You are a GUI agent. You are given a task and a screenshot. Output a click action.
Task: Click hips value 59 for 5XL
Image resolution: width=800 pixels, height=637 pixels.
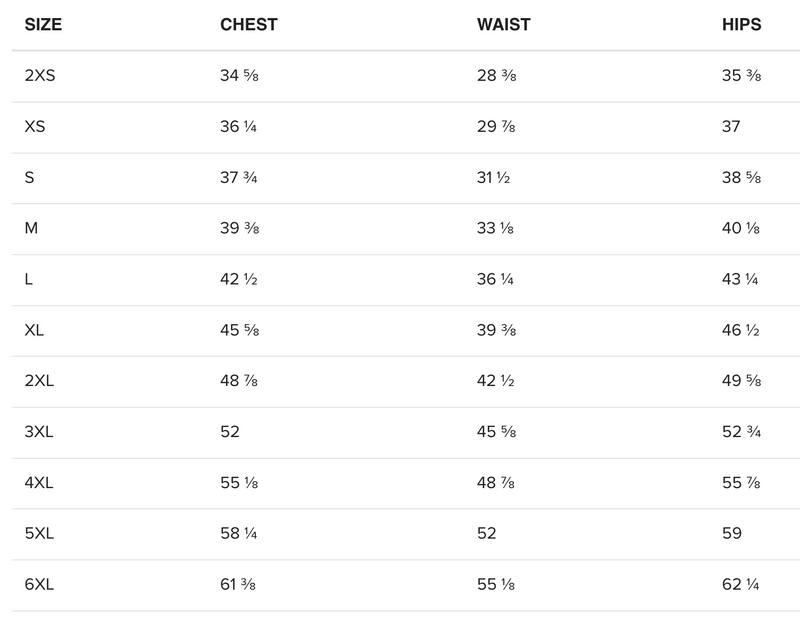(x=731, y=534)
